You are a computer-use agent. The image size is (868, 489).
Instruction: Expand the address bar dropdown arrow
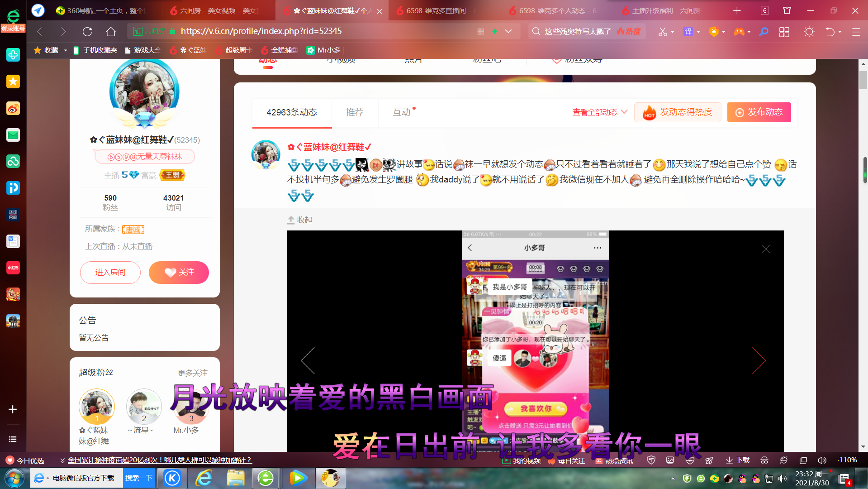(x=508, y=31)
